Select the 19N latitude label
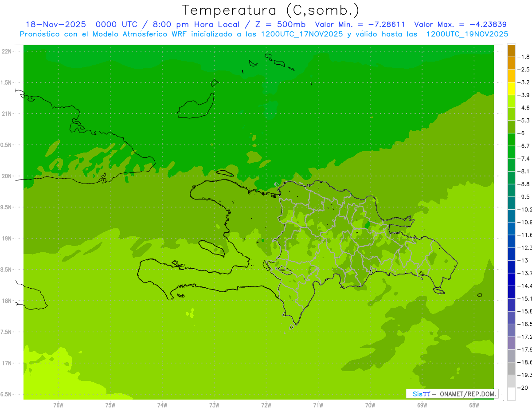532x411 pixels. pos(8,238)
